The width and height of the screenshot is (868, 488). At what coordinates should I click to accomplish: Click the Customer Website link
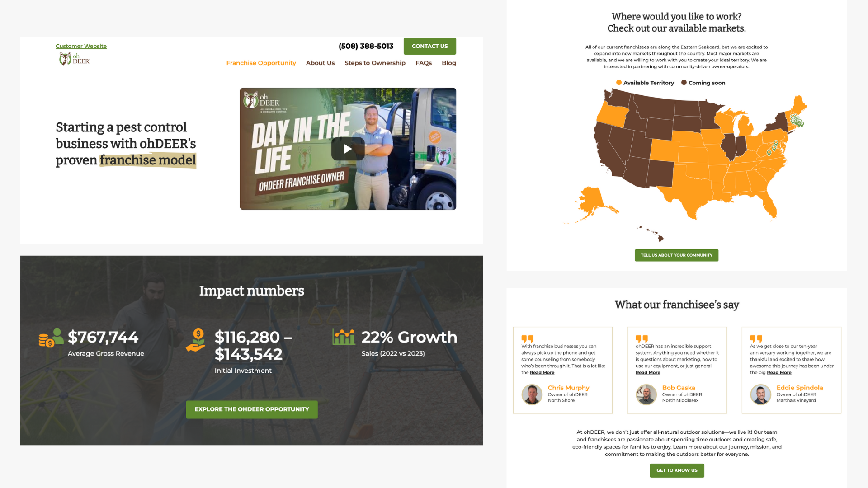pos(80,46)
